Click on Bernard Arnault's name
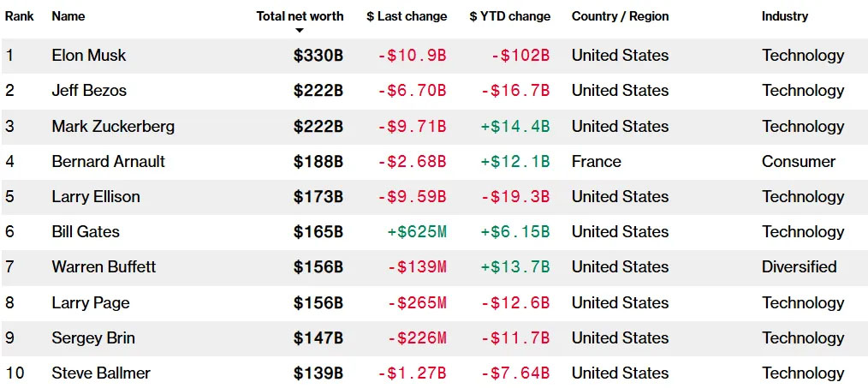The image size is (868, 388). coord(109,162)
